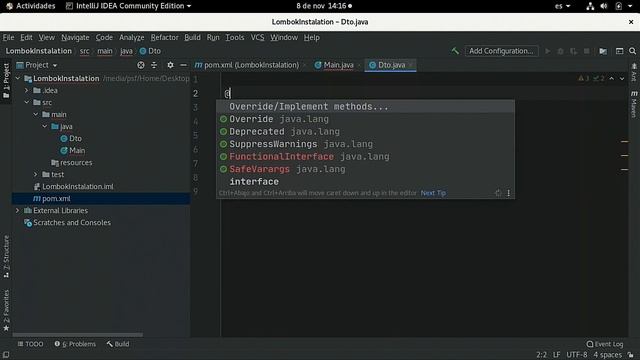Go to next highlighted error arrow

coord(622,78)
